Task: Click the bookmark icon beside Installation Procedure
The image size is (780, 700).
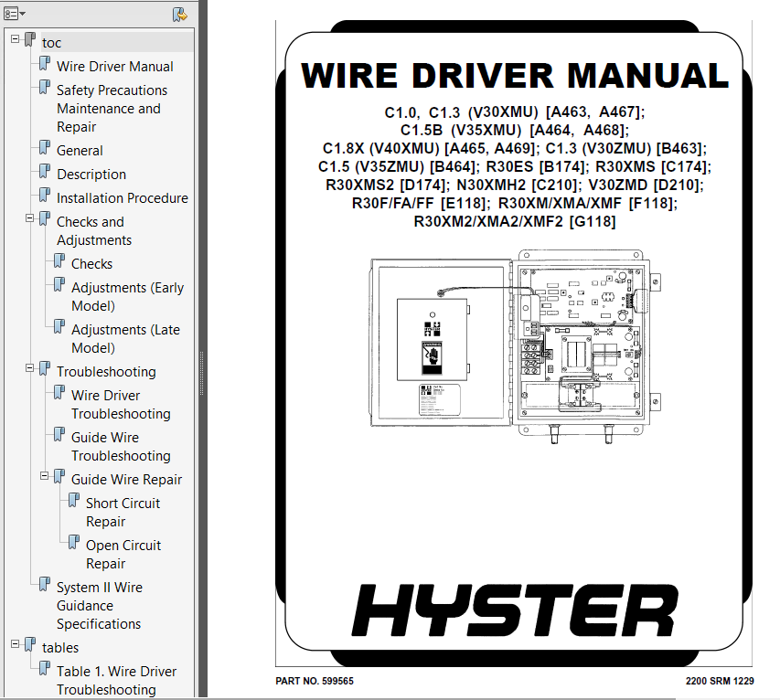Action: (x=45, y=196)
